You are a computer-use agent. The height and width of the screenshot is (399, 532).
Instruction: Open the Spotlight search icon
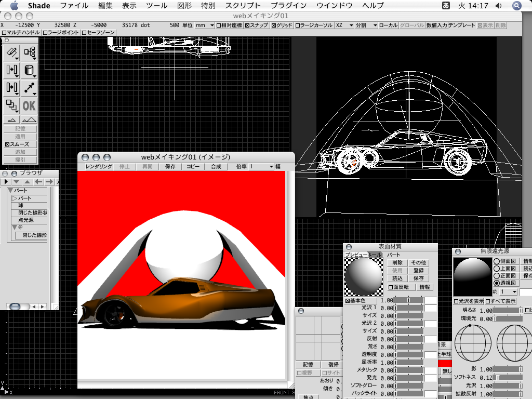(x=516, y=6)
